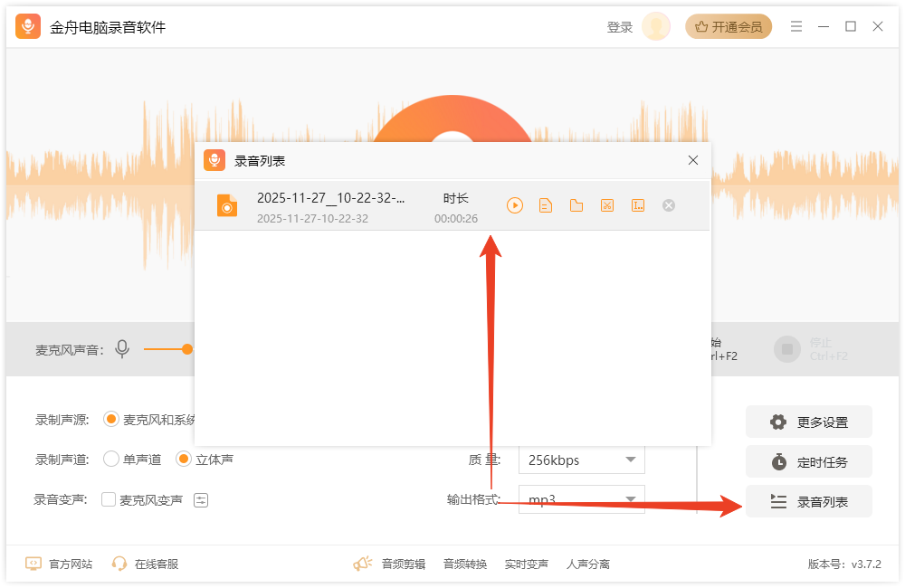905x588 pixels.
Task: Click the 录音列表 dialog logo icon
Action: [214, 160]
